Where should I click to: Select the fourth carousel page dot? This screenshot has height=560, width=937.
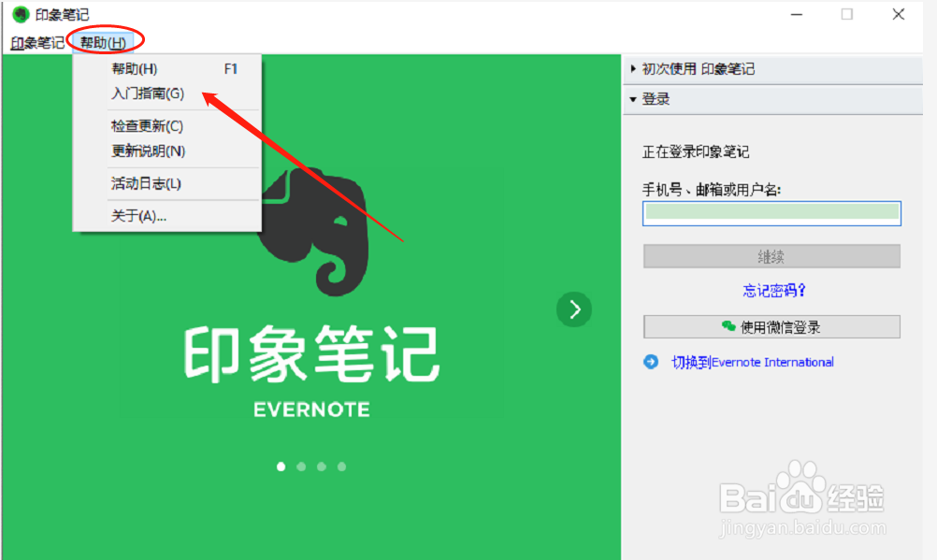coord(342,467)
